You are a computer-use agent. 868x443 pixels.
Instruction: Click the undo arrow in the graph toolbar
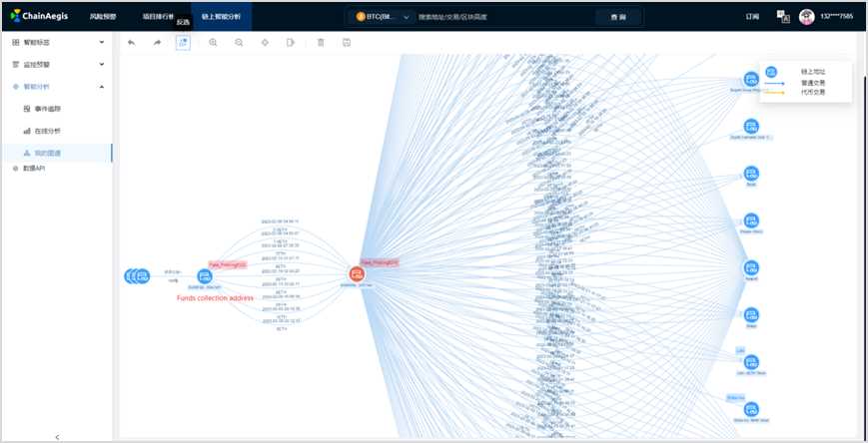pos(132,43)
